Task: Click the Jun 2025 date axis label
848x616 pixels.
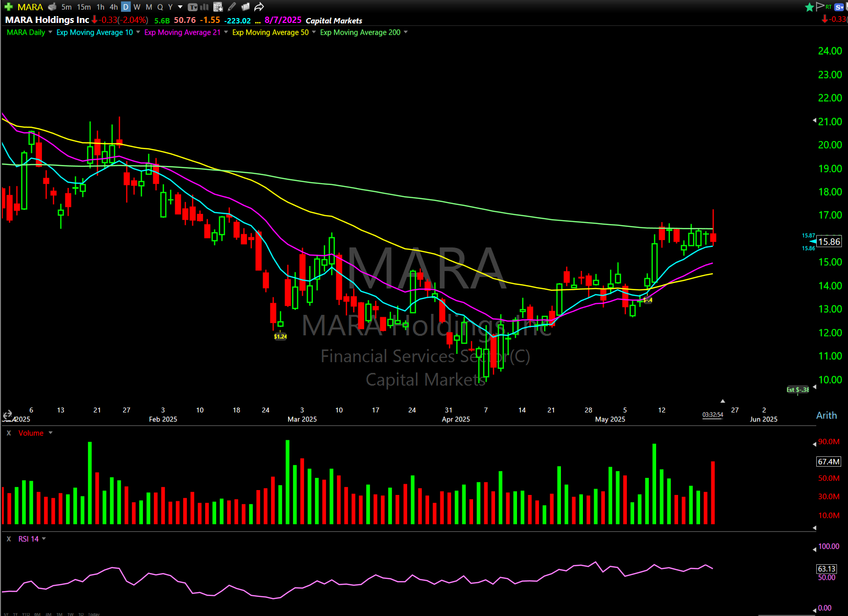Action: pos(764,419)
